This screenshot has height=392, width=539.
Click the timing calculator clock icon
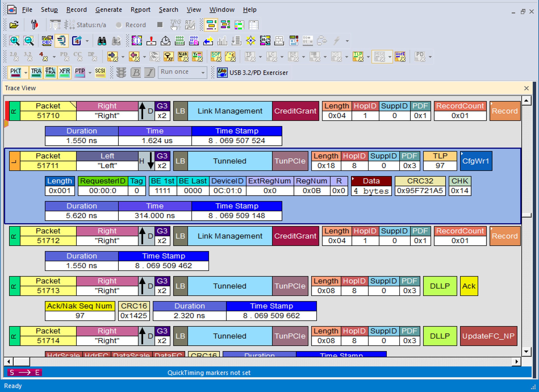pyautogui.click(x=165, y=41)
